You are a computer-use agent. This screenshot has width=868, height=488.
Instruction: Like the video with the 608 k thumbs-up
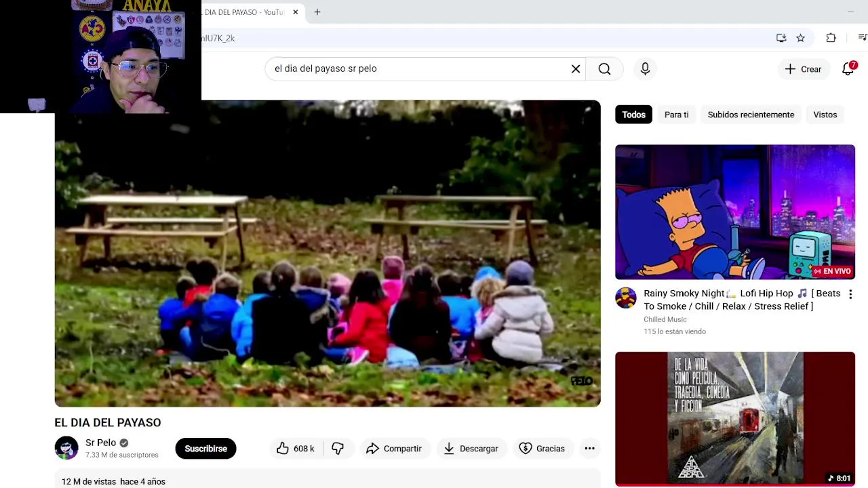click(295, 449)
